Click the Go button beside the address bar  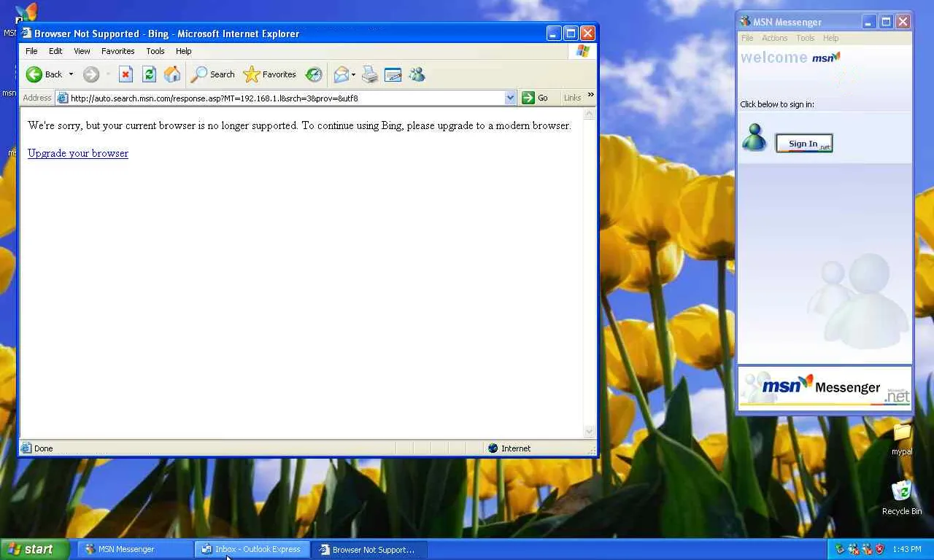coord(535,98)
